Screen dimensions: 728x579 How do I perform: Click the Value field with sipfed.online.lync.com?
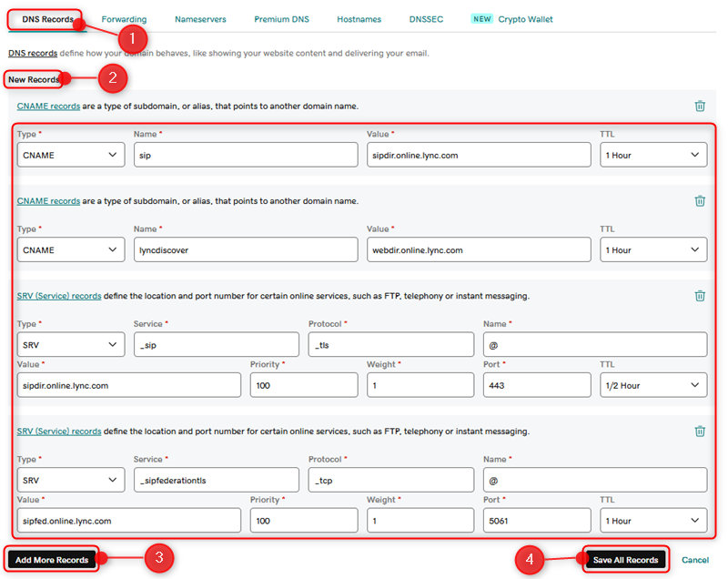tap(129, 521)
